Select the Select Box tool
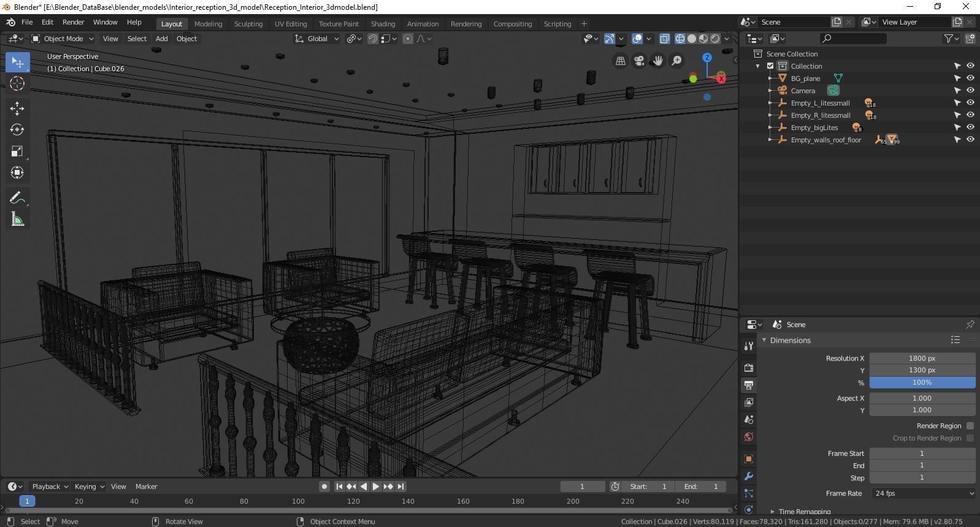980x527 pixels. 17,62
